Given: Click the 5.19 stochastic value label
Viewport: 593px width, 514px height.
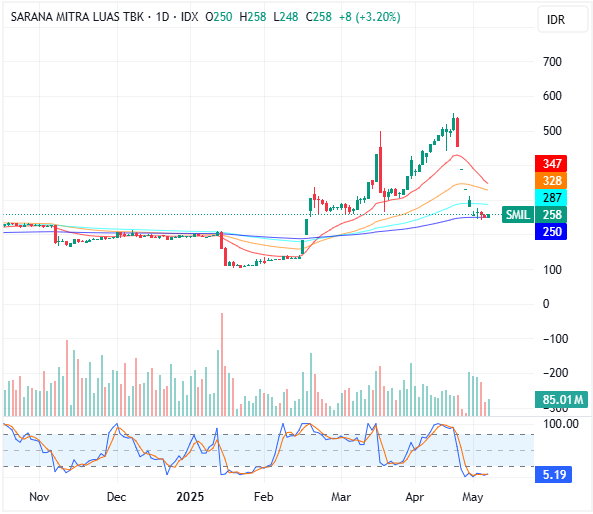Looking at the screenshot, I should click(x=553, y=474).
